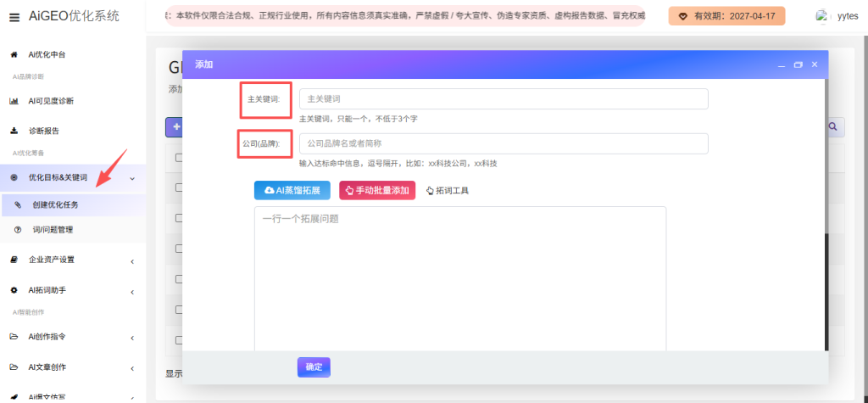This screenshot has width=868, height=403.
Task: Maximize the 添加 dialog
Action: [798, 64]
